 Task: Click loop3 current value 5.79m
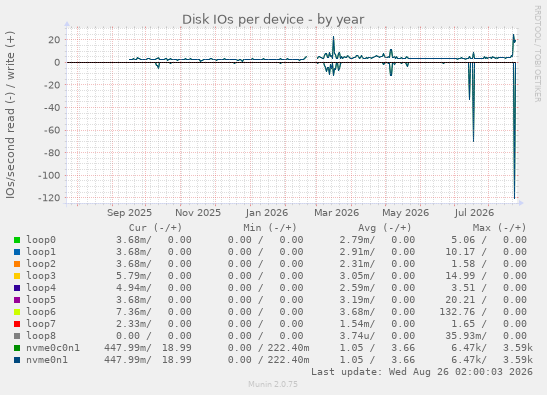134,276
